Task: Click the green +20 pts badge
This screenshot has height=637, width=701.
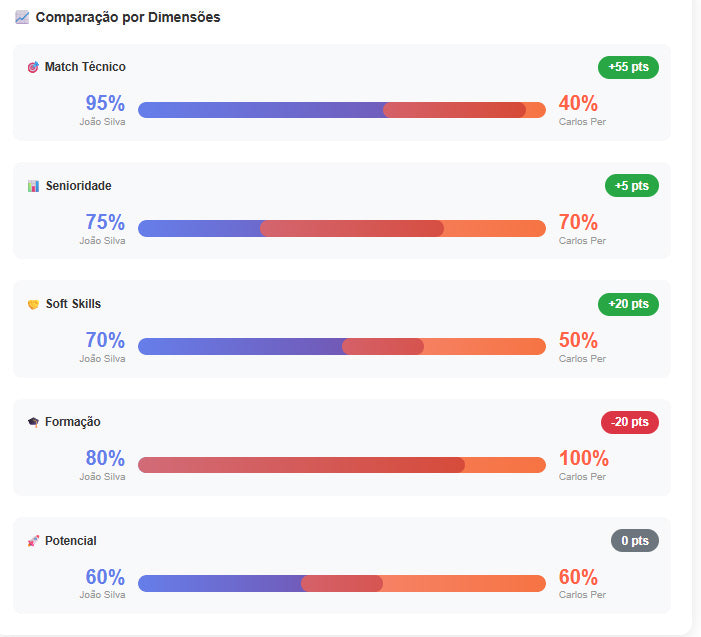Action: tap(628, 304)
